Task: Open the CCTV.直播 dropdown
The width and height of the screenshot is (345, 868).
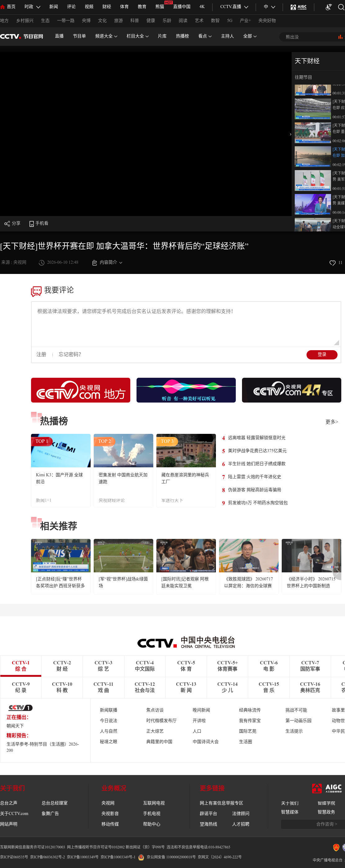Action: [x=234, y=7]
